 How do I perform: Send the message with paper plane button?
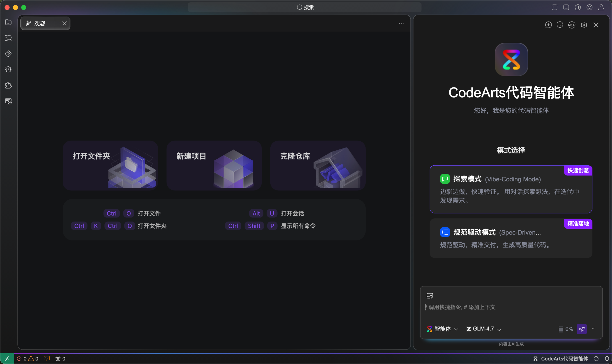[x=582, y=329]
